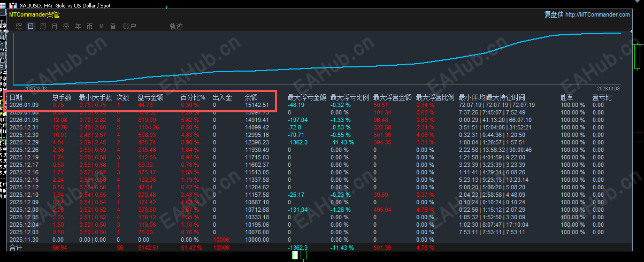
Task: Click the 胜率 column header
Action: click(x=566, y=98)
